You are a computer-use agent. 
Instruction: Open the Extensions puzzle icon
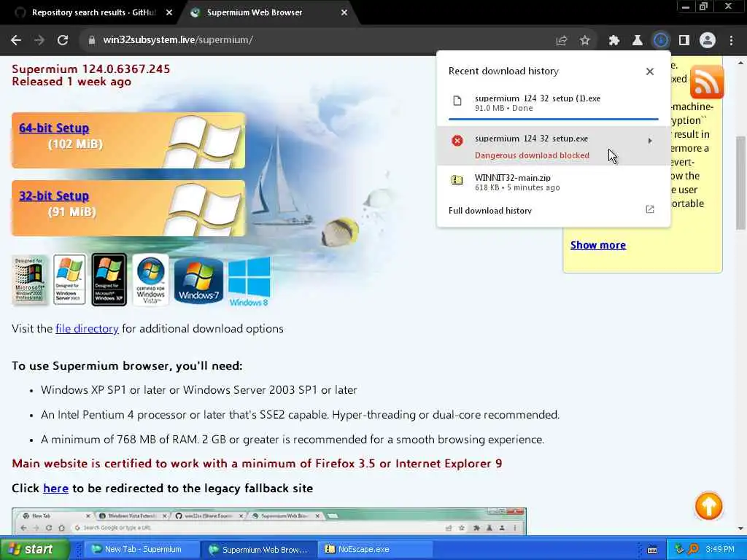click(614, 41)
